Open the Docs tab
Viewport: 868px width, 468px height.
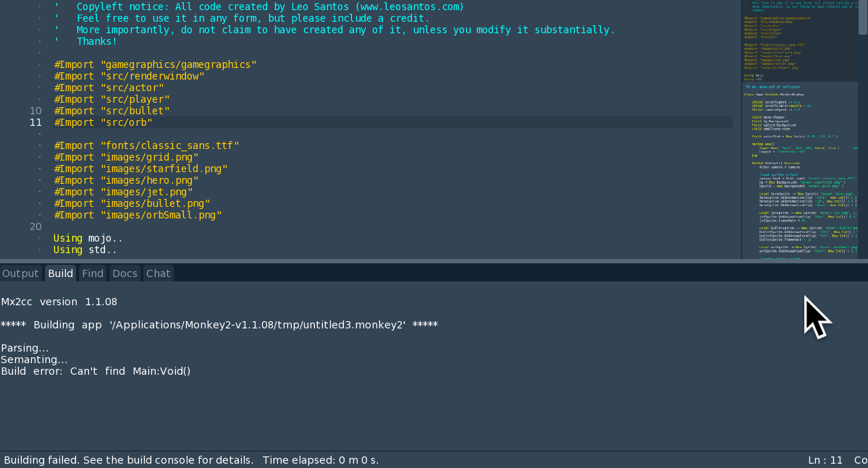click(x=125, y=273)
